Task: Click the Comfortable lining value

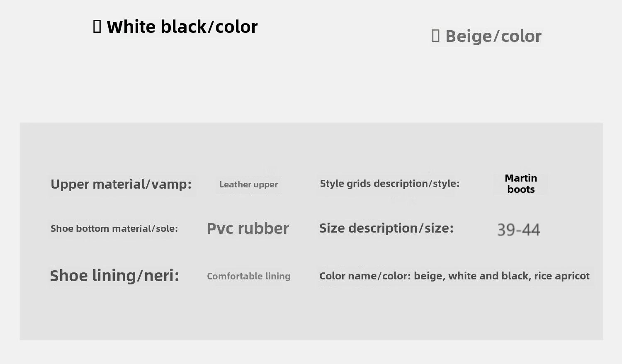Action: [x=248, y=276]
